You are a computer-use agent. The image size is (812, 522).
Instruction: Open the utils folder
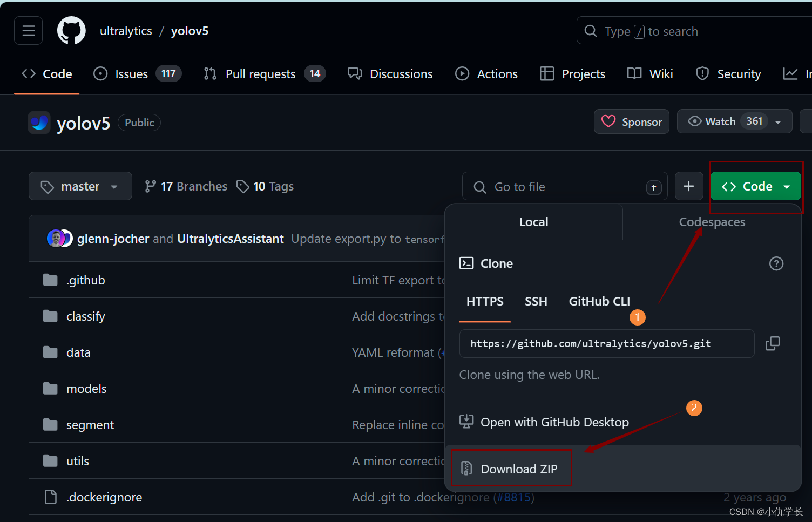tap(77, 461)
